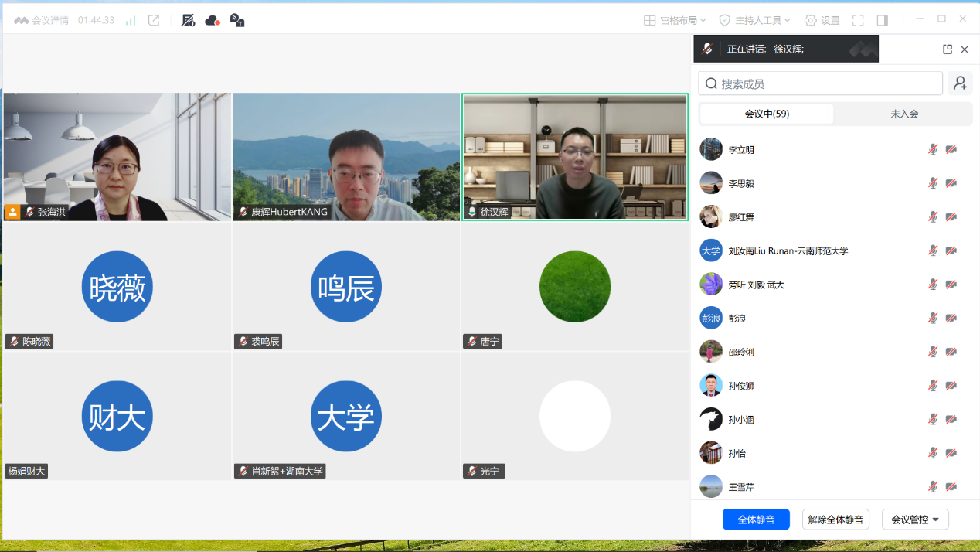Enter full screen mode via top bar icon
Screen dimensions: 980x552
[x=858, y=20]
